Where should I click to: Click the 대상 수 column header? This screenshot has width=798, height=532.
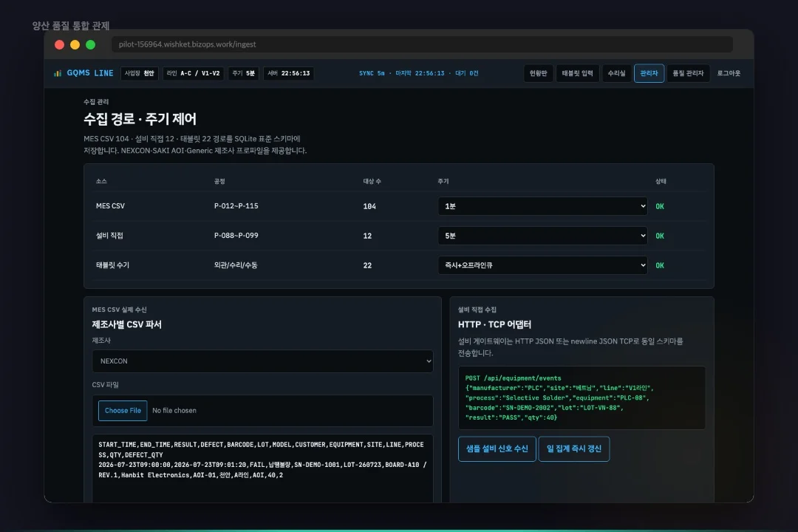click(x=372, y=181)
